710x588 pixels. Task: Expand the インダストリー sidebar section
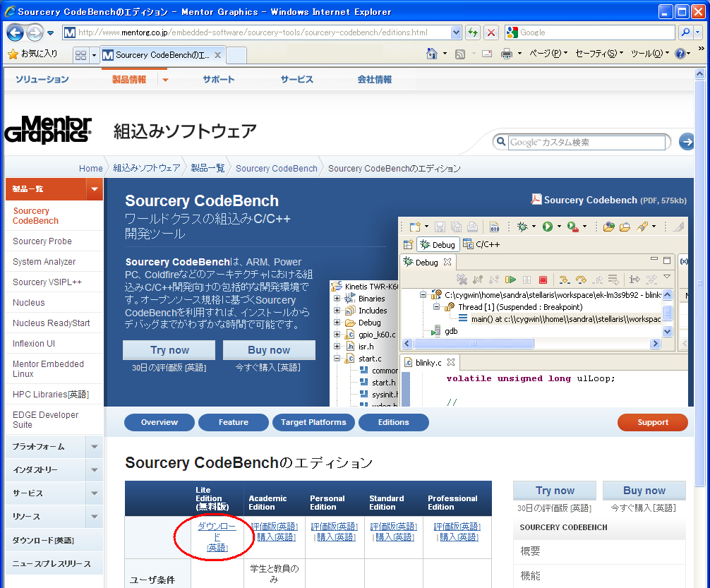pyautogui.click(x=94, y=470)
